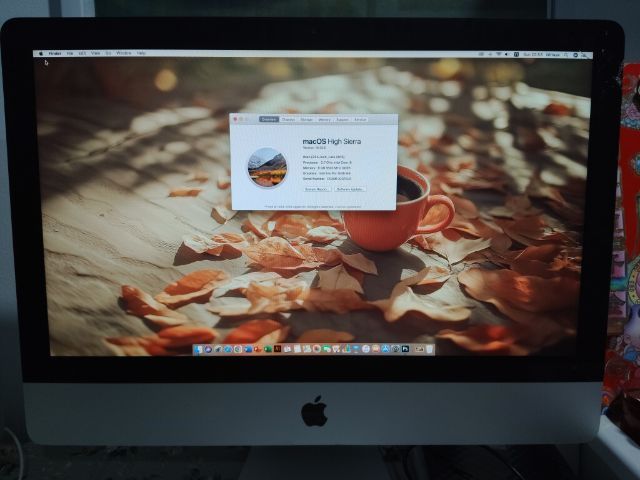Click the Serial Number line
Screen dimensions: 640x480
pos(327,179)
